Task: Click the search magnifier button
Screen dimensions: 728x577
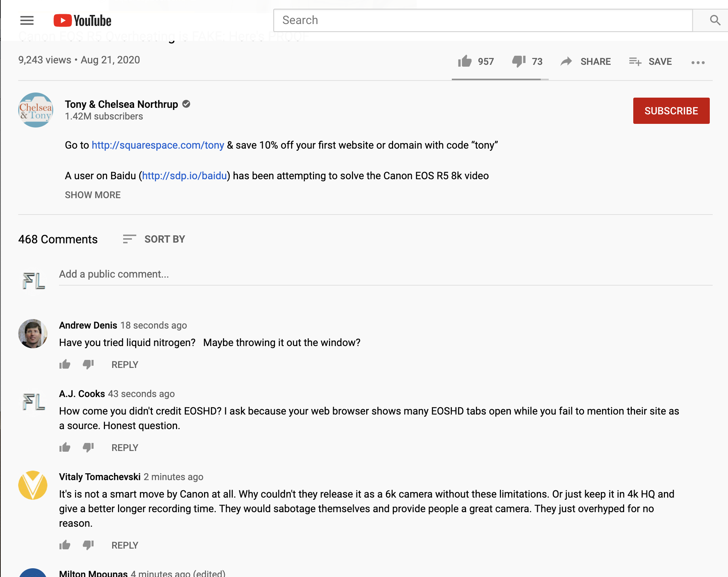Action: click(715, 20)
